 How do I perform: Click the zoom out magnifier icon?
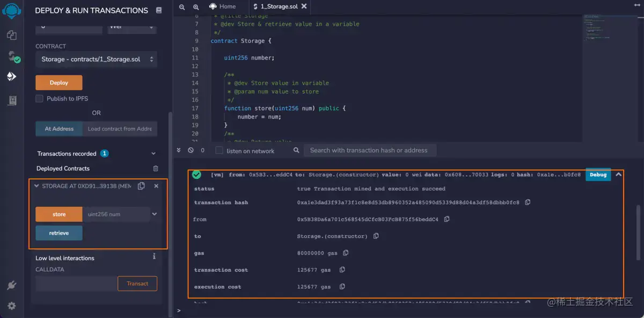182,6
